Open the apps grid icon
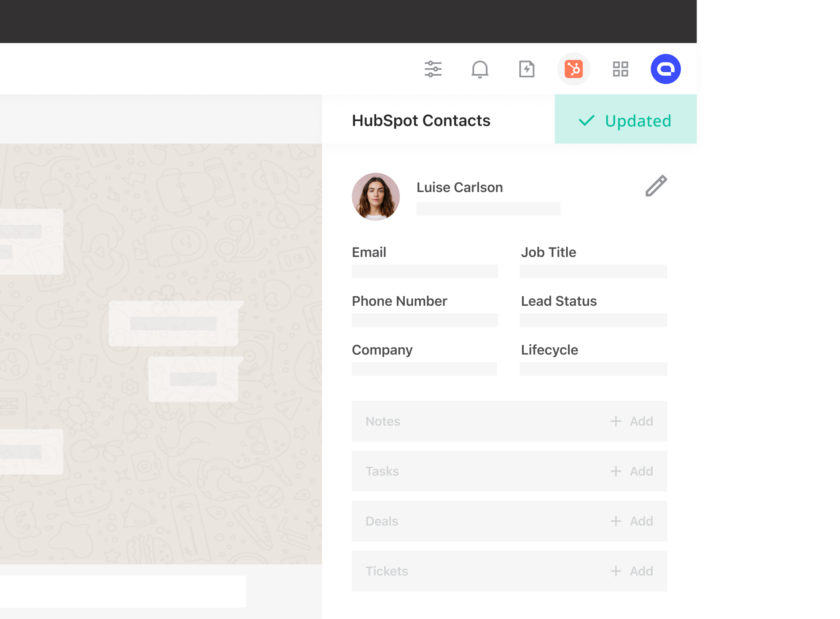The image size is (840, 619). (x=621, y=69)
